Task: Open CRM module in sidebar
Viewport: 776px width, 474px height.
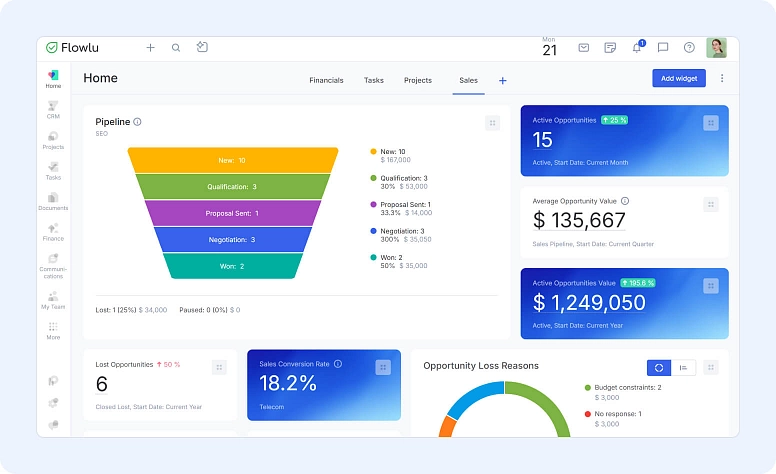Action: click(53, 109)
